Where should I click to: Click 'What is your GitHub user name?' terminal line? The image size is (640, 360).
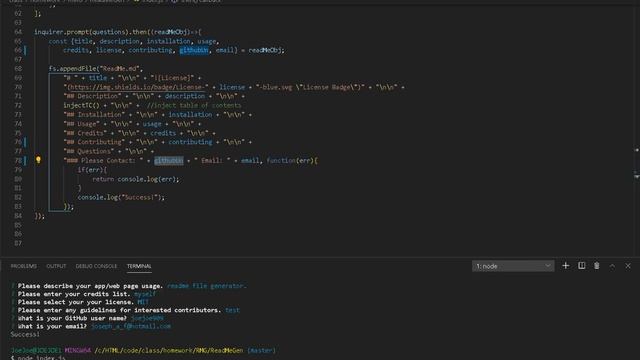click(72, 318)
